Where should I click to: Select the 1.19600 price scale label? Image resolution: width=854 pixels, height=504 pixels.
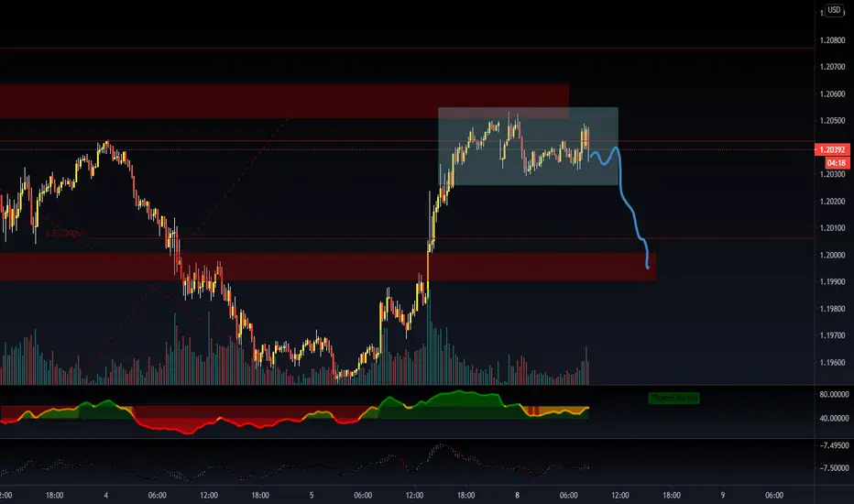[x=832, y=362]
